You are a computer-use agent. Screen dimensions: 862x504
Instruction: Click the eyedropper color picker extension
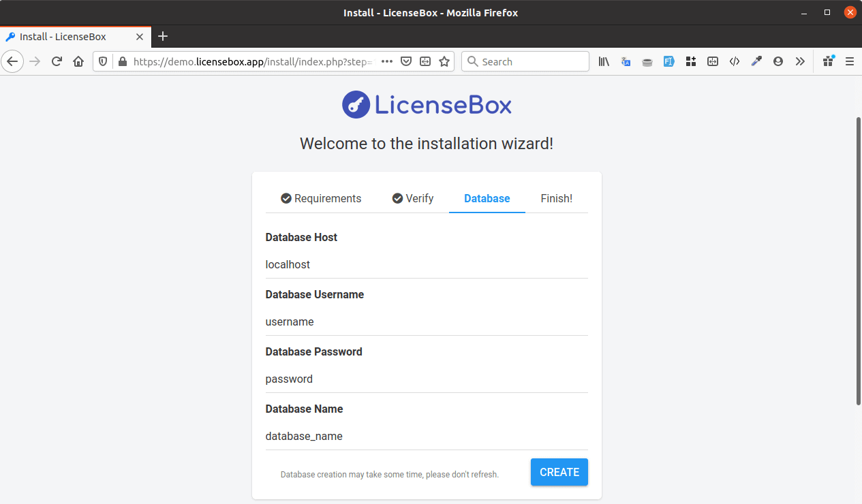click(756, 61)
